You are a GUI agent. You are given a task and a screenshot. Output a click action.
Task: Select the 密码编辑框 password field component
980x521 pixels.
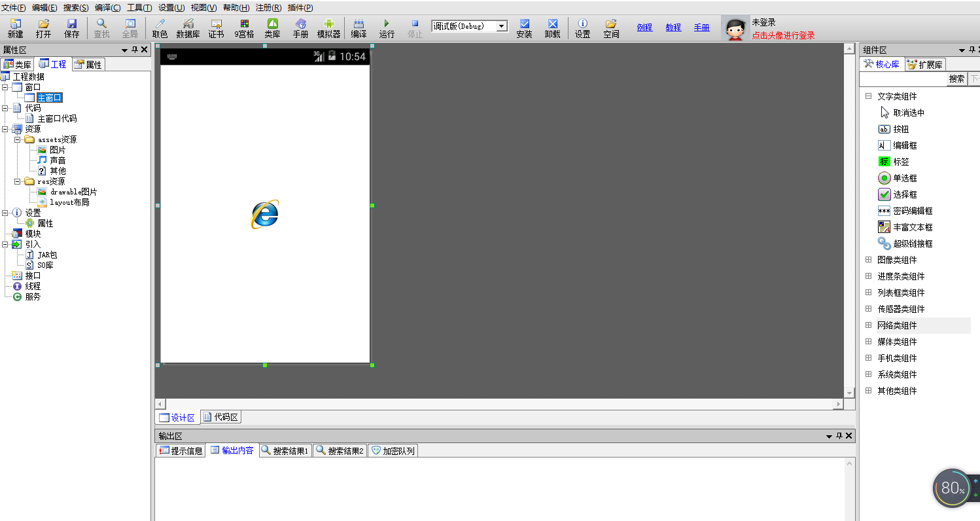[905, 211]
